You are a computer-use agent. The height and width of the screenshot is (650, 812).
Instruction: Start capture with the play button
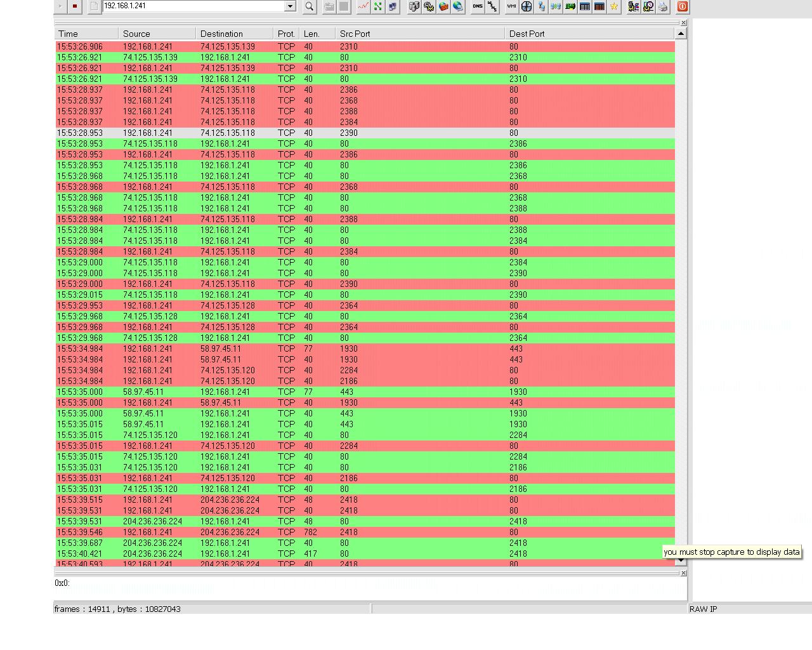tap(60, 6)
